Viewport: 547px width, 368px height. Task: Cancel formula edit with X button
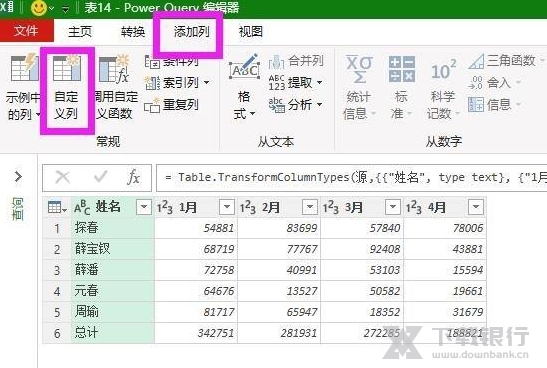[x=63, y=177]
